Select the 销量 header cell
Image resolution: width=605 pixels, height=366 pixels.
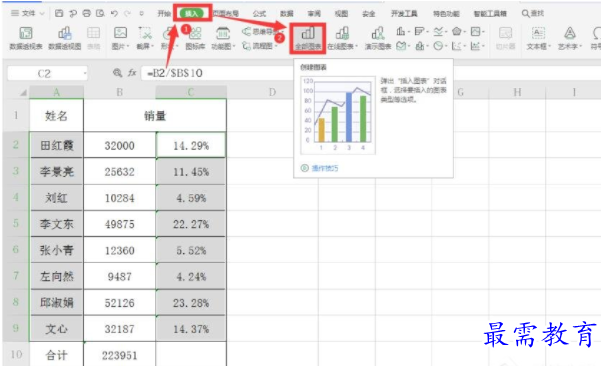[x=155, y=115]
